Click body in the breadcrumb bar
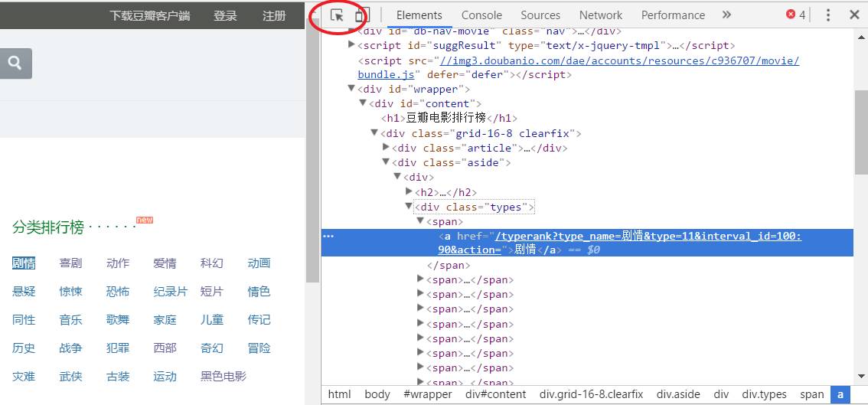The image size is (868, 405). (377, 394)
